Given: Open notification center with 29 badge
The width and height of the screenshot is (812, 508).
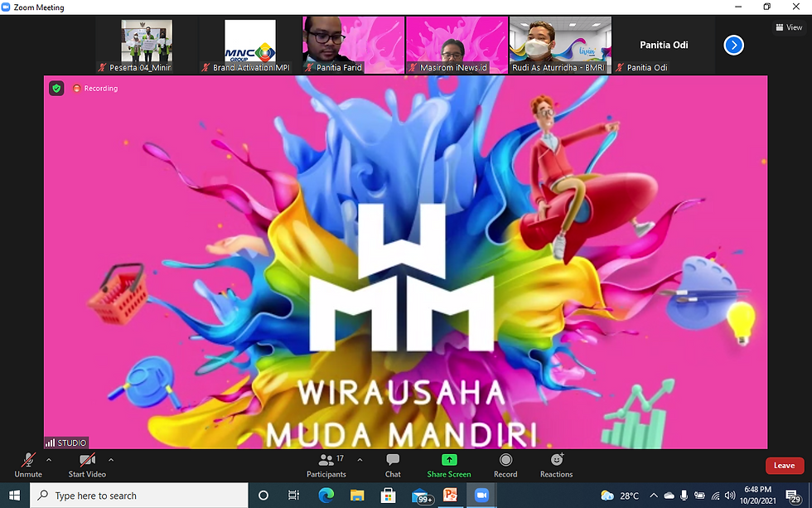Looking at the screenshot, I should tap(792, 496).
